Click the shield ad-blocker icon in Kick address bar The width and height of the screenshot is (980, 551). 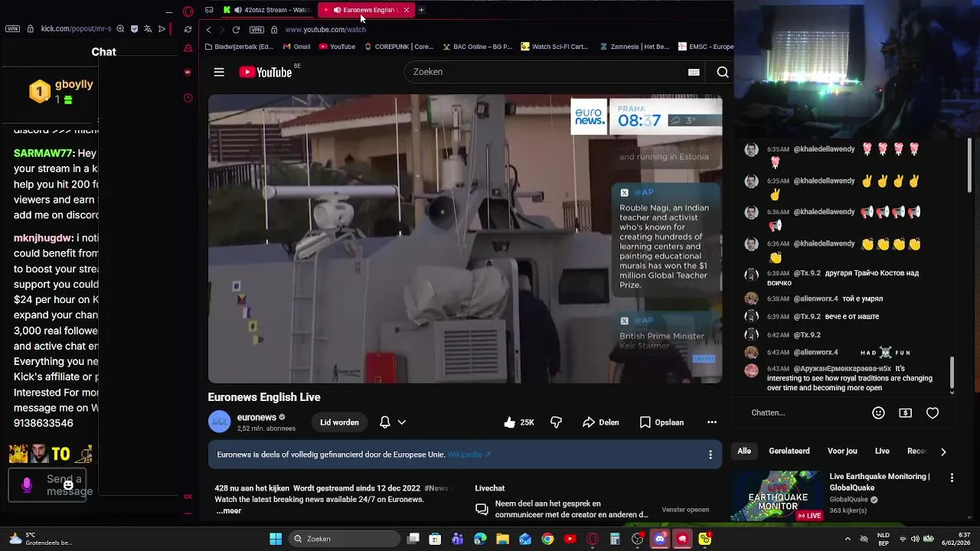(134, 29)
